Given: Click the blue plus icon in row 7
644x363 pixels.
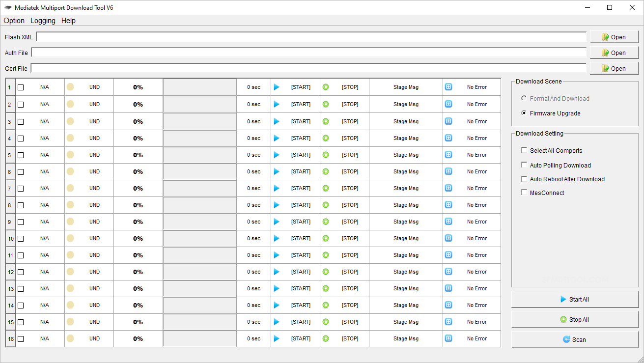Looking at the screenshot, I should pos(448,188).
